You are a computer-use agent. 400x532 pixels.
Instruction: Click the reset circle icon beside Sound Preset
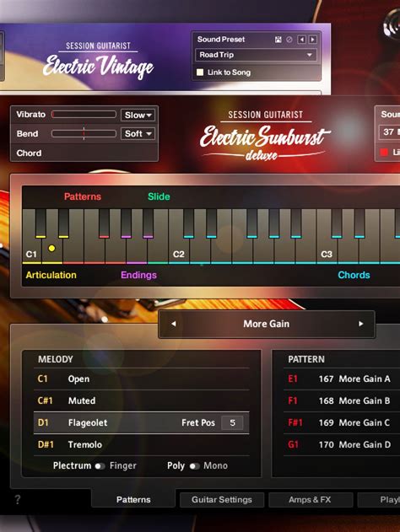pyautogui.click(x=289, y=40)
